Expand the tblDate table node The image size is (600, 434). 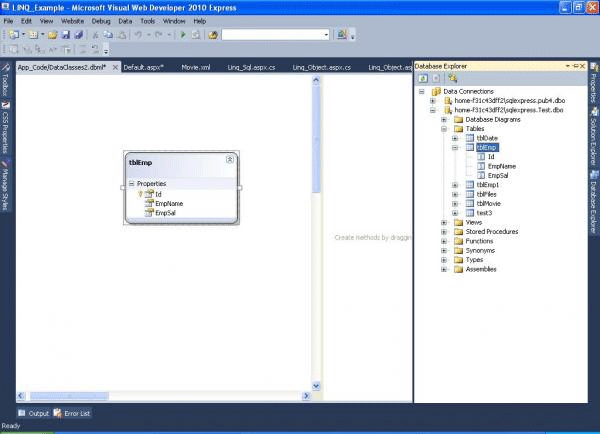click(x=455, y=138)
